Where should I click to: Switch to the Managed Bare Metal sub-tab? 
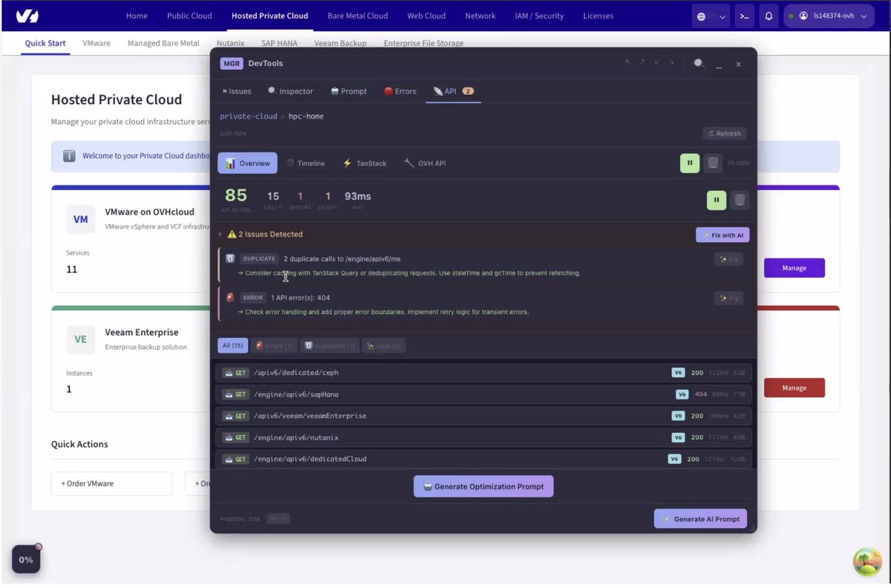point(163,43)
